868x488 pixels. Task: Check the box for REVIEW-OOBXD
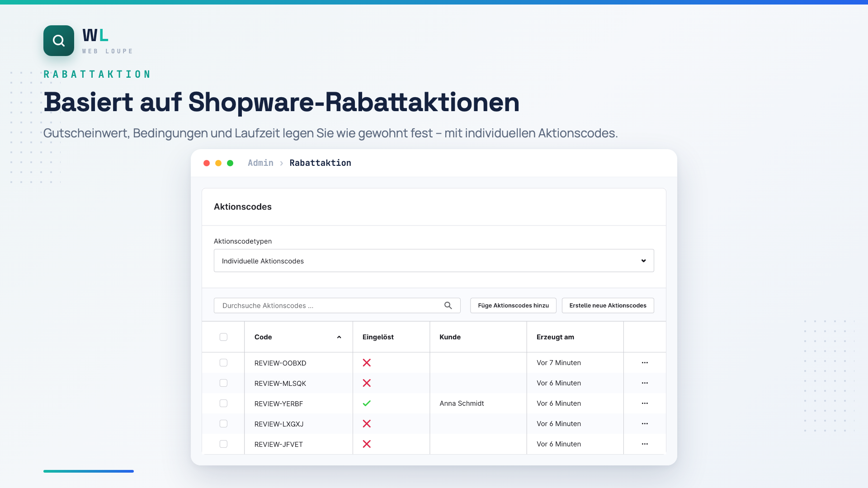pyautogui.click(x=223, y=363)
